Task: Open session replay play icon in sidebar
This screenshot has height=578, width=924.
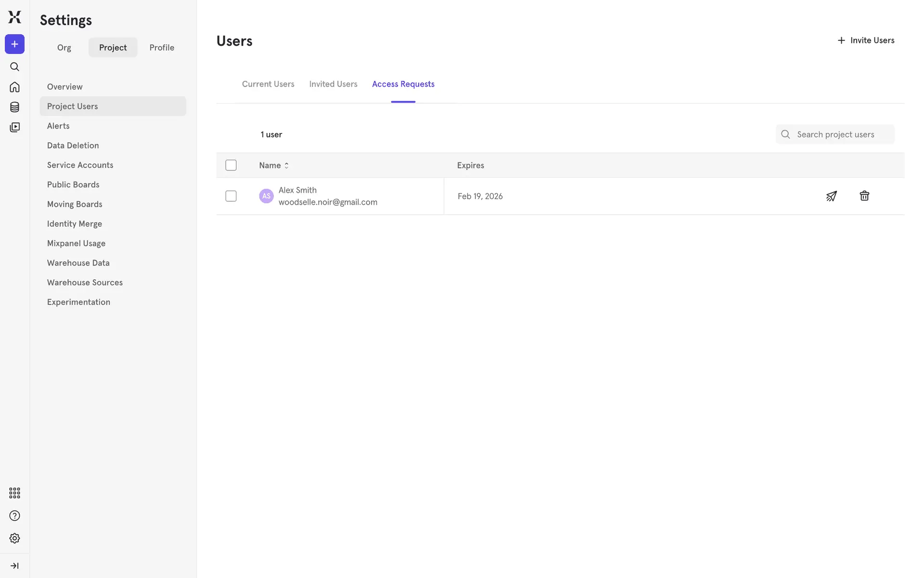Action: pos(14,127)
